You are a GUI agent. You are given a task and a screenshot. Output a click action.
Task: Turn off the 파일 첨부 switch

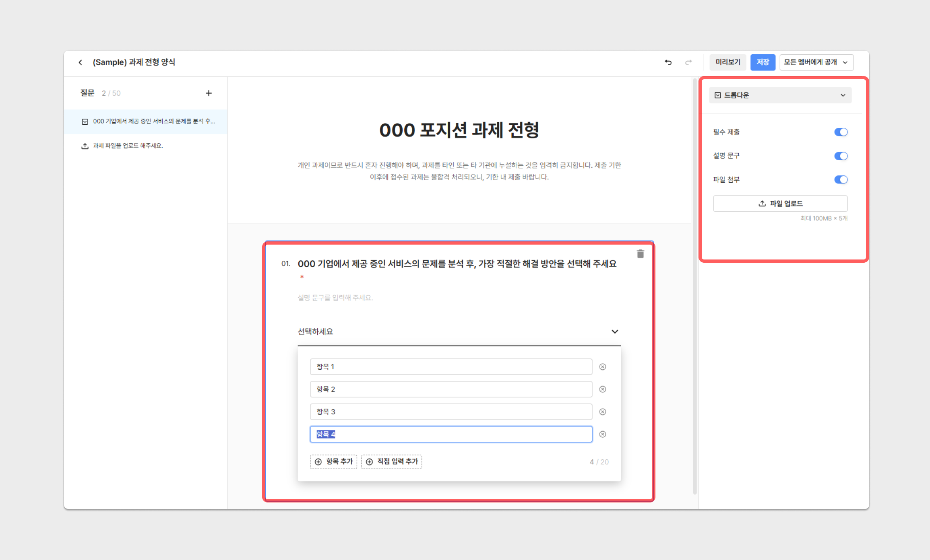click(841, 180)
